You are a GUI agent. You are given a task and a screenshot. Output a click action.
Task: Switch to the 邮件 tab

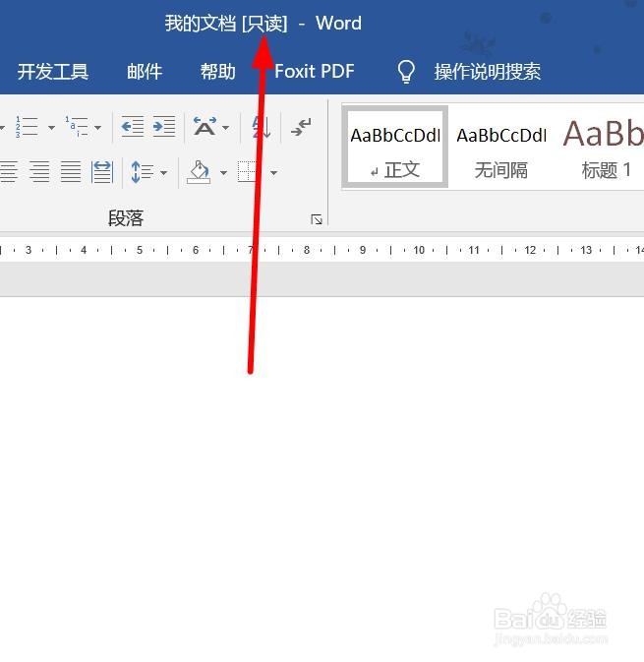(x=145, y=72)
